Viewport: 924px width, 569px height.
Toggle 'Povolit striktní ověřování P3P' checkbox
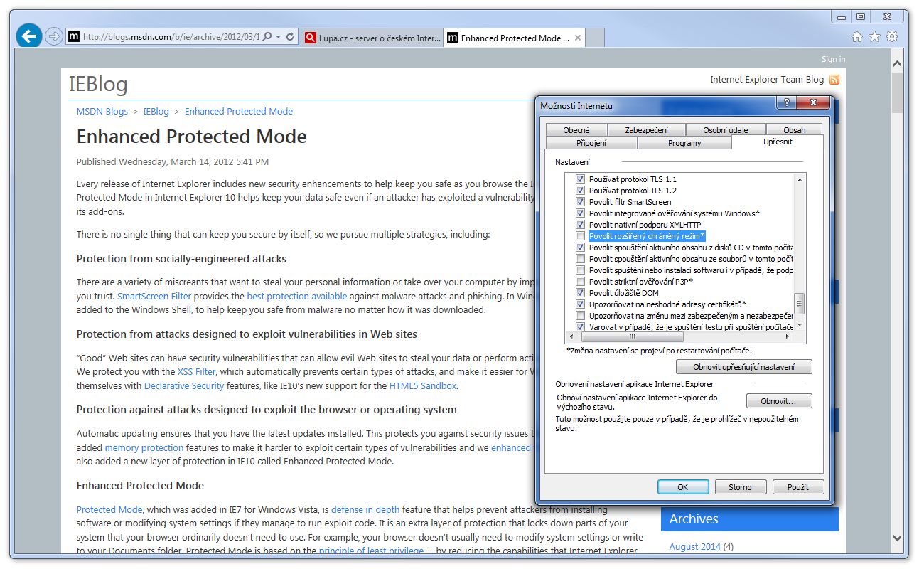581,282
